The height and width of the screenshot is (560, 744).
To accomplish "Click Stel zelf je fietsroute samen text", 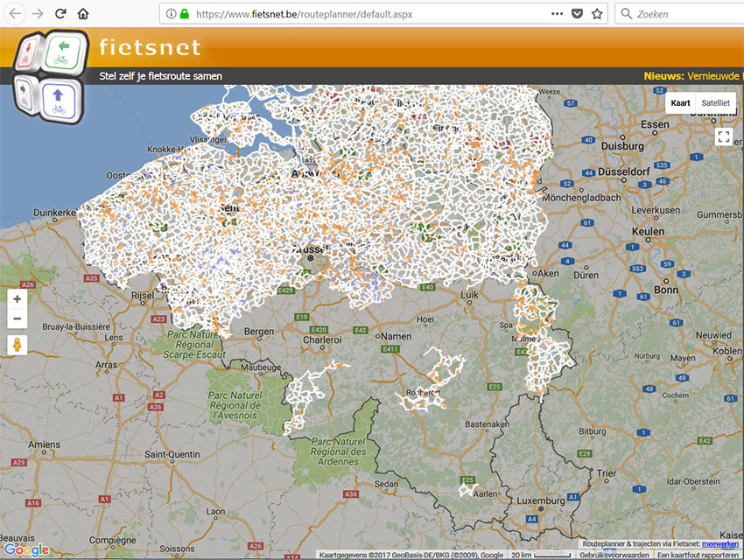I will (x=160, y=76).
